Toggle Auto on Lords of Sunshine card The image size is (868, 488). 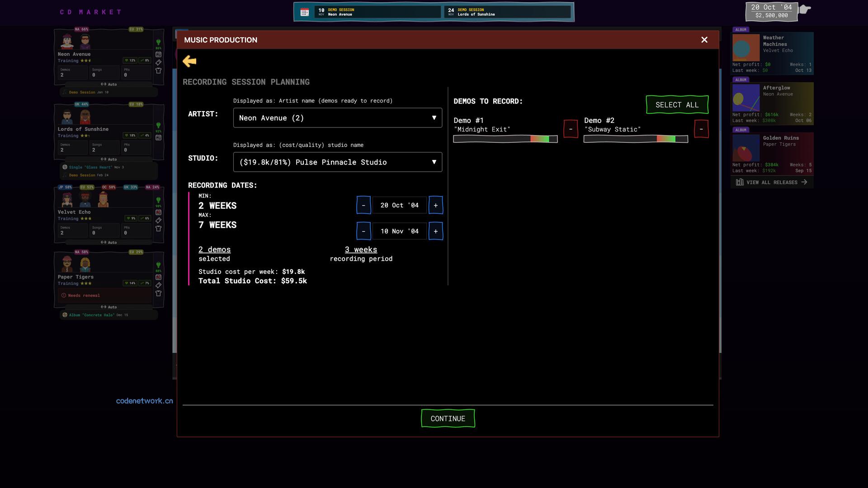pyautogui.click(x=109, y=160)
